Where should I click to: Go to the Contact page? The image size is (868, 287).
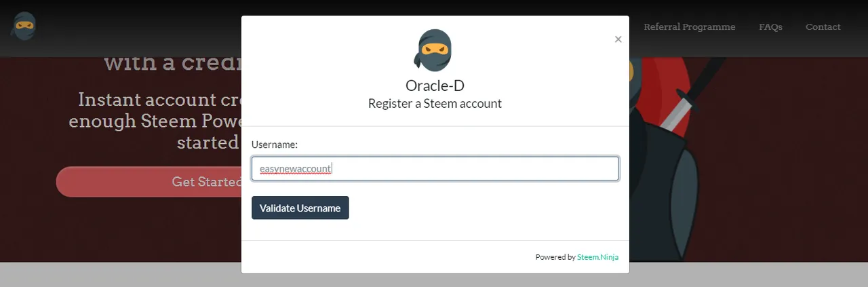823,27
